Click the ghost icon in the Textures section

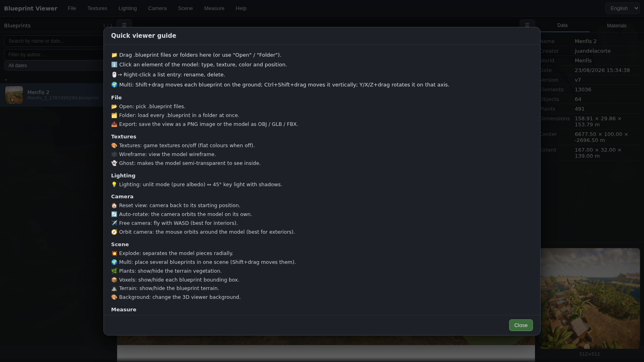[114, 163]
